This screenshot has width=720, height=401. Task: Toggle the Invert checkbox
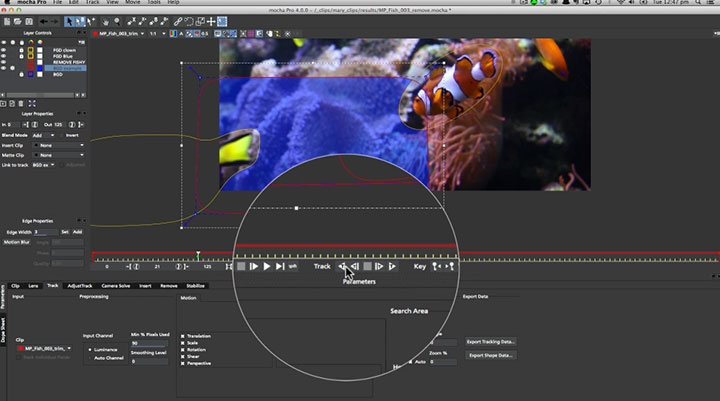[x=62, y=136]
